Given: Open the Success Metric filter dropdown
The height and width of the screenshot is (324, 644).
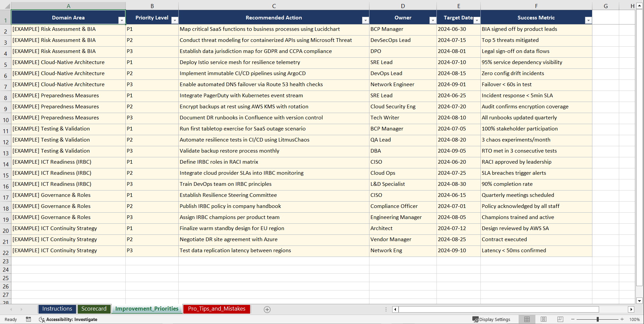Looking at the screenshot, I should click(x=588, y=20).
